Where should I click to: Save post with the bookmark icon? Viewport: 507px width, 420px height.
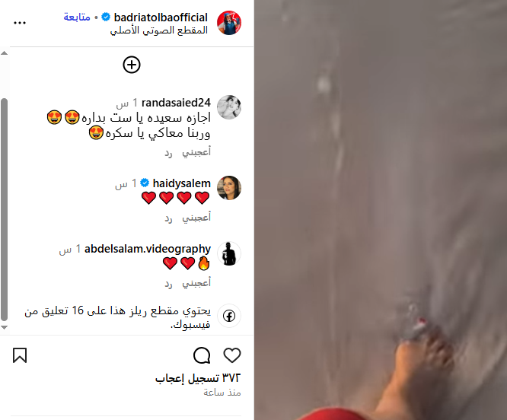pyautogui.click(x=20, y=355)
